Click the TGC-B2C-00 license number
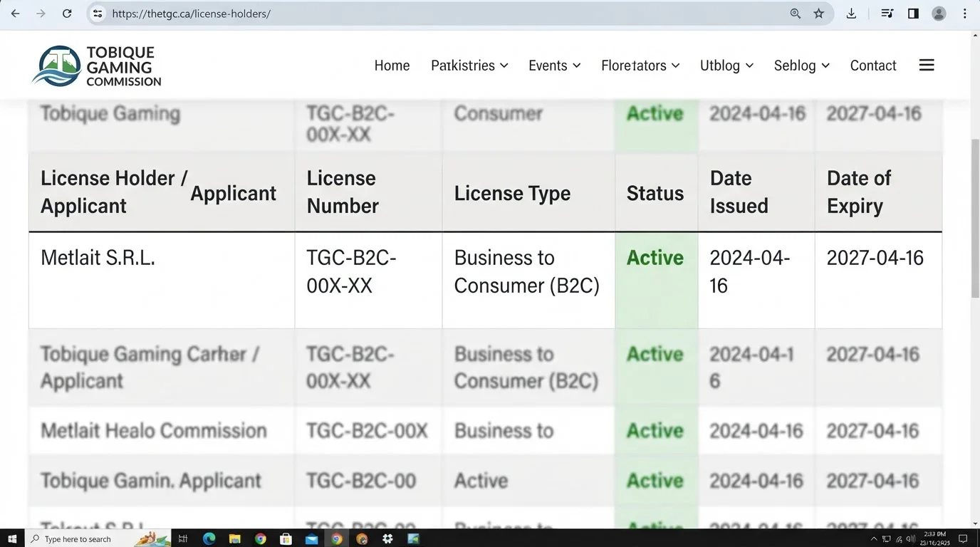 [x=361, y=481]
